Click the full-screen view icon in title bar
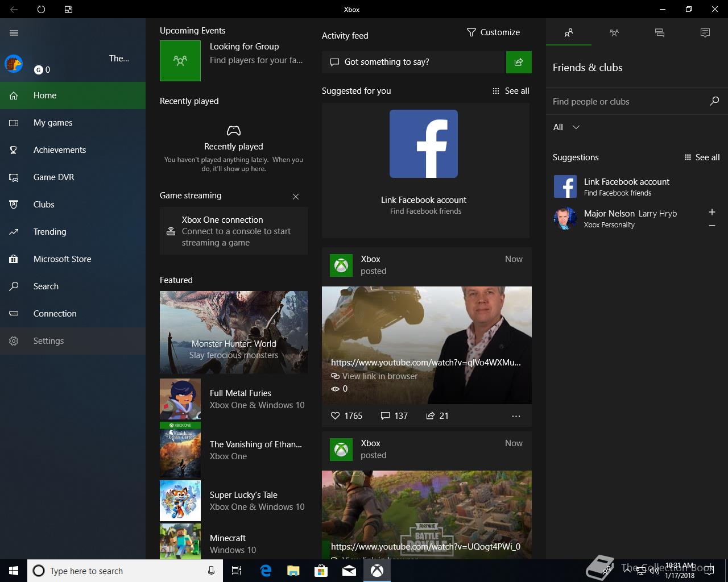Screen dimensions: 728x582 coord(68,9)
